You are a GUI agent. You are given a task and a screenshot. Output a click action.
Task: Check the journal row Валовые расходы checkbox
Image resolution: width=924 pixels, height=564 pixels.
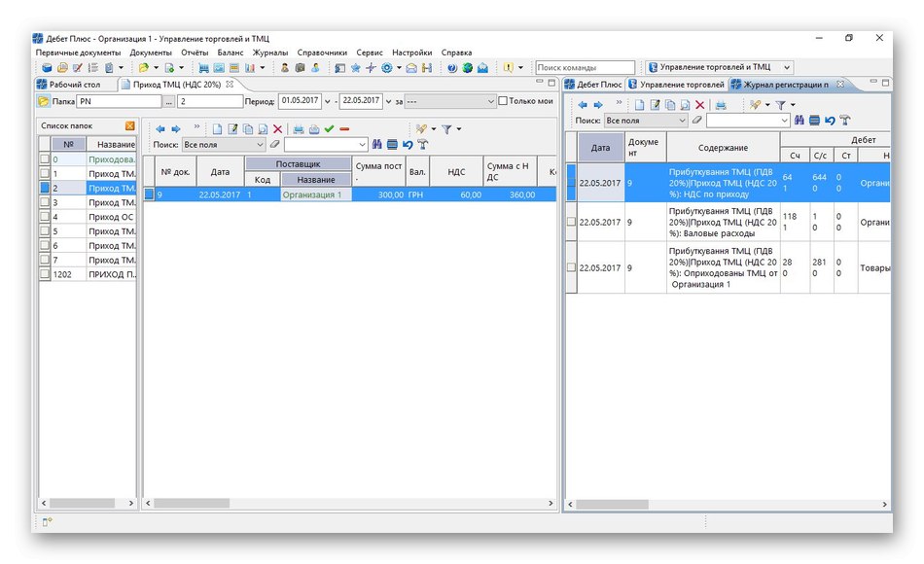pyautogui.click(x=571, y=222)
